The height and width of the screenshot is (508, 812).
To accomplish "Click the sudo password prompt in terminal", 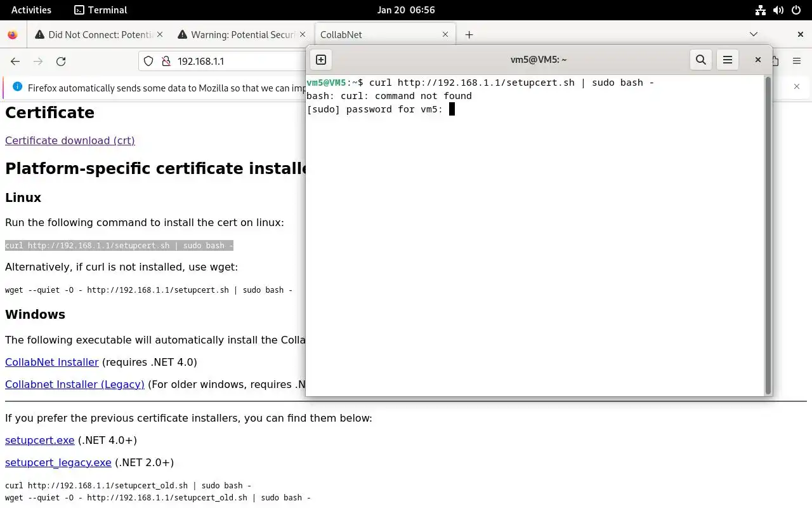I will (375, 109).
